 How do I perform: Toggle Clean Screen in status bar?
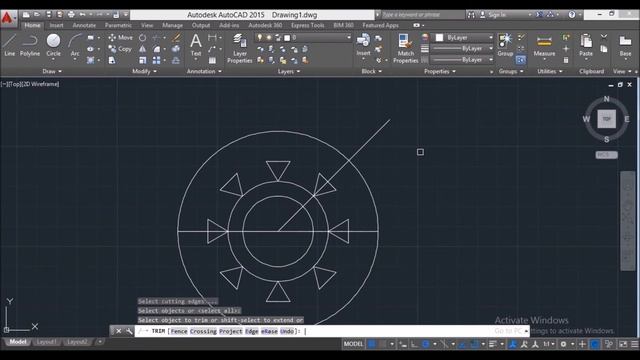pyautogui.click(x=623, y=344)
